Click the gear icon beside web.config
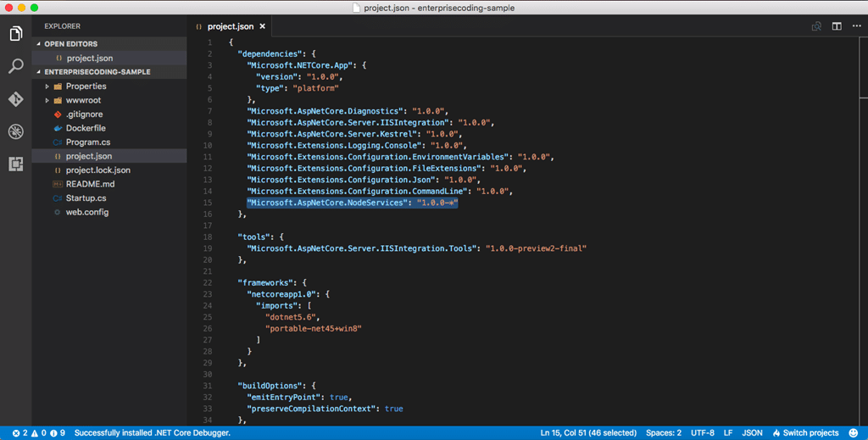 point(58,212)
